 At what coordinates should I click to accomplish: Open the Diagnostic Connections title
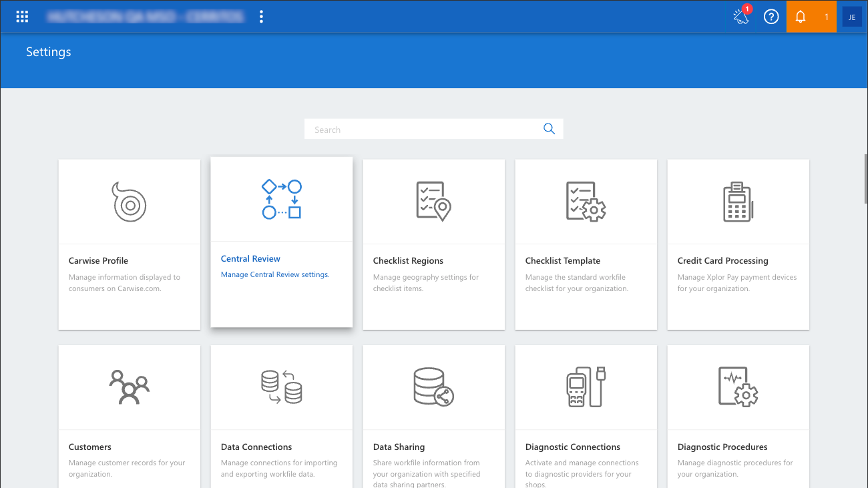coord(573,447)
